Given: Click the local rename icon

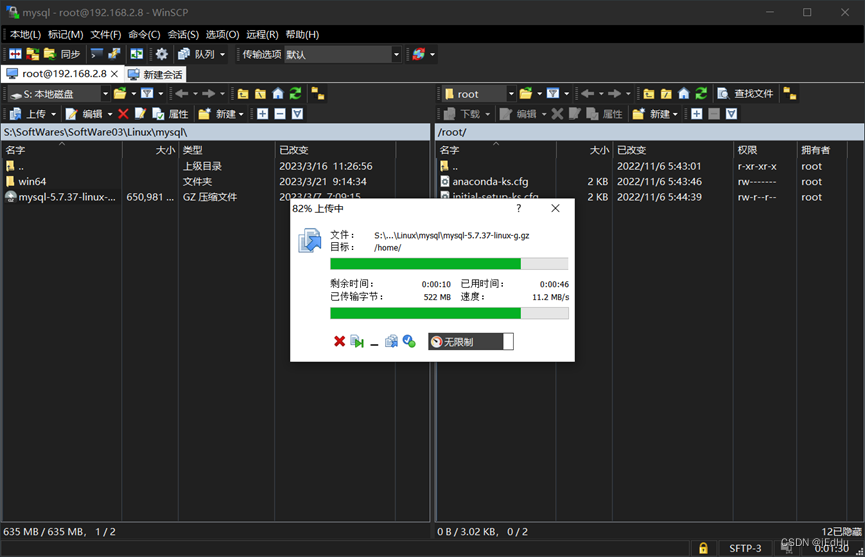Looking at the screenshot, I should click(140, 114).
